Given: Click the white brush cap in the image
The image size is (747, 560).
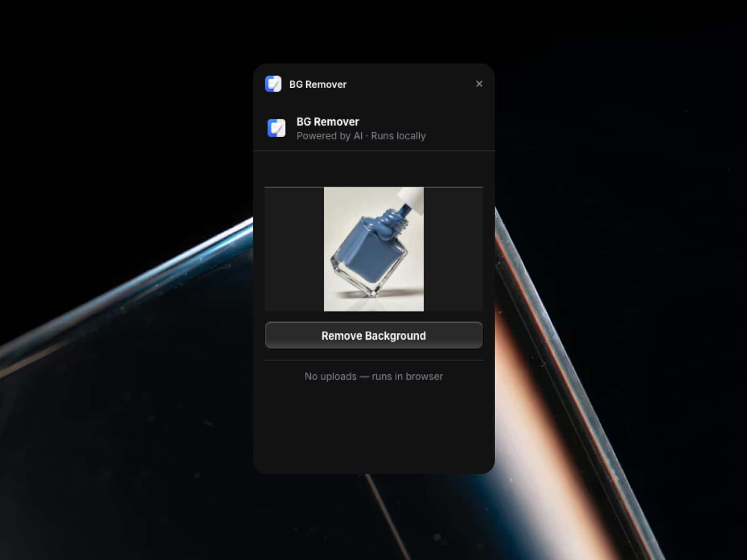Looking at the screenshot, I should coord(412,199).
